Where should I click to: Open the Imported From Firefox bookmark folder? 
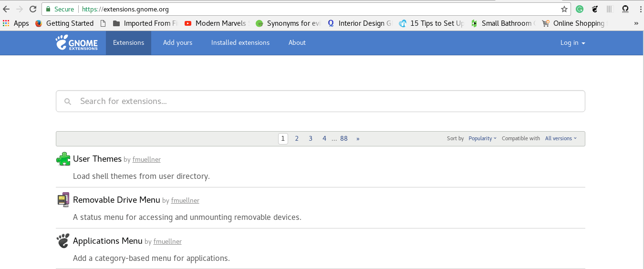click(145, 23)
